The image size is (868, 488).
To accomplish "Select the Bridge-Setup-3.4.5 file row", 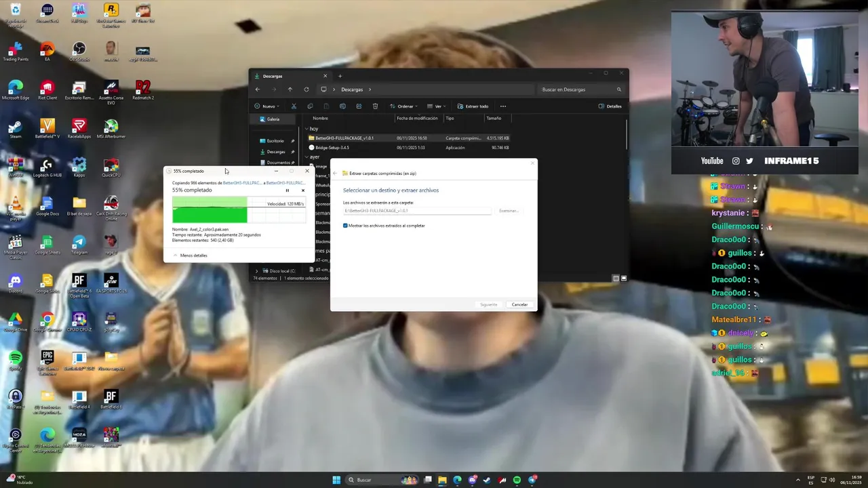I will click(x=409, y=148).
